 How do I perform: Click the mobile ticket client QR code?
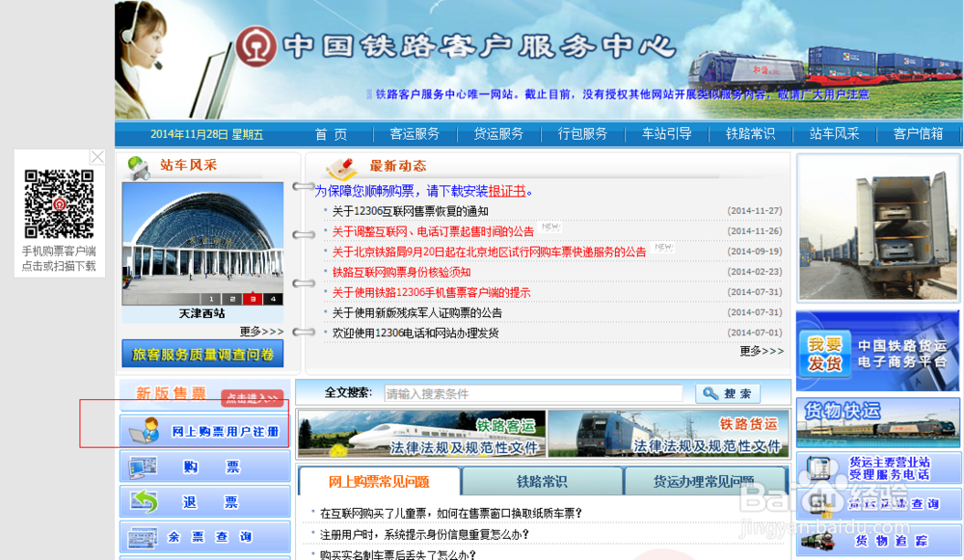[x=59, y=204]
